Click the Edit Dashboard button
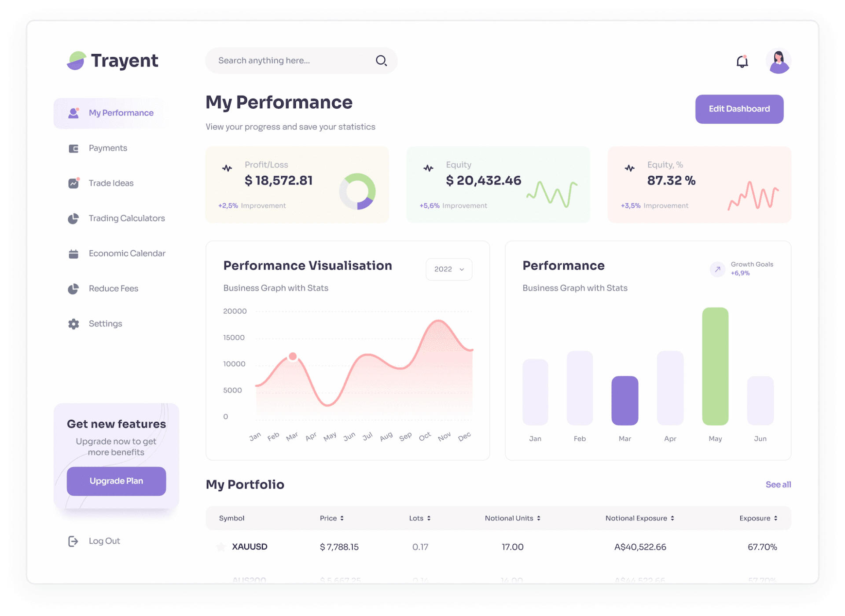 [739, 109]
